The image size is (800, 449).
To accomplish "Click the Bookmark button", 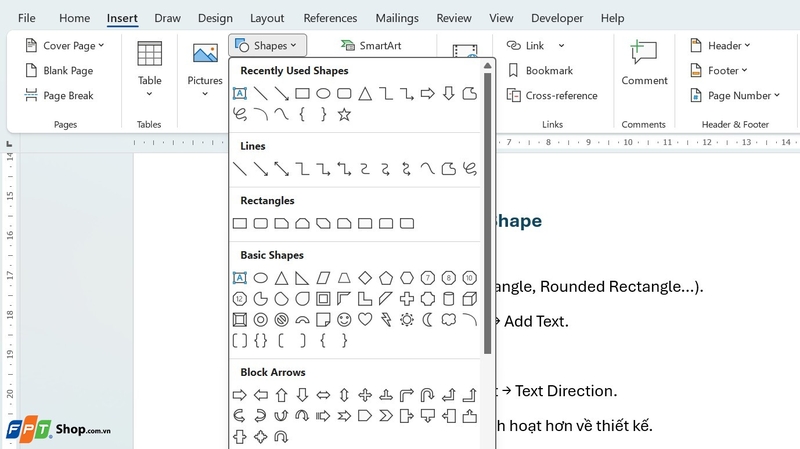I will (x=541, y=70).
